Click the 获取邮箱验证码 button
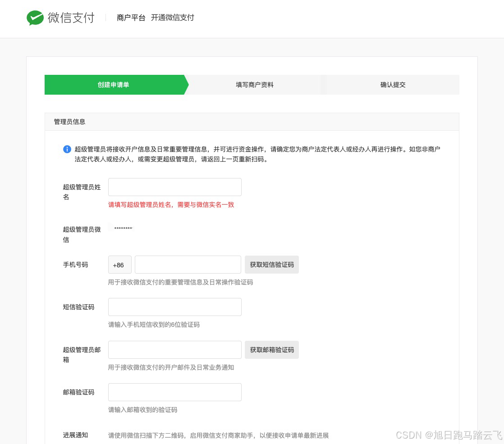 (x=272, y=350)
